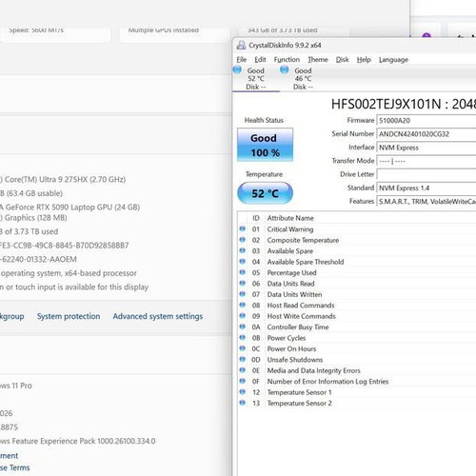This screenshot has height=476, width=476.
Task: Open the Disk menu
Action: [343, 60]
